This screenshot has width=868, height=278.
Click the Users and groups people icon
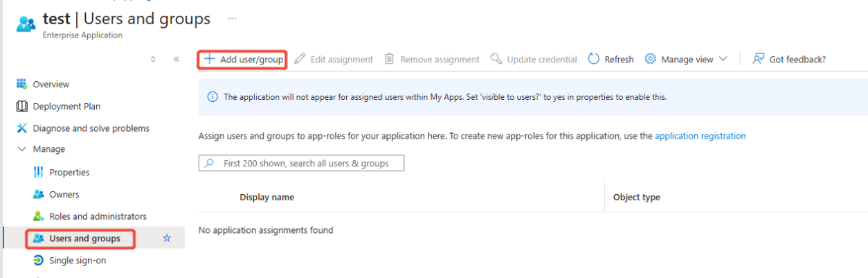38,238
